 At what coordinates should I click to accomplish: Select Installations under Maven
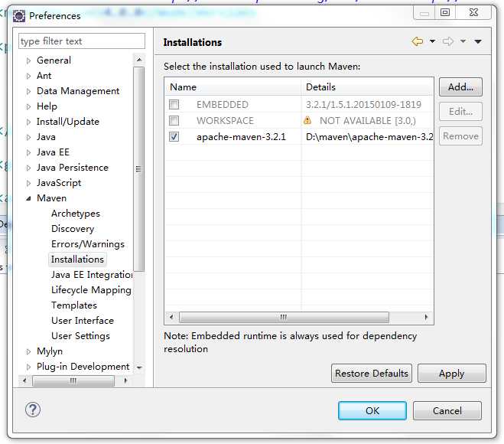pos(77,260)
